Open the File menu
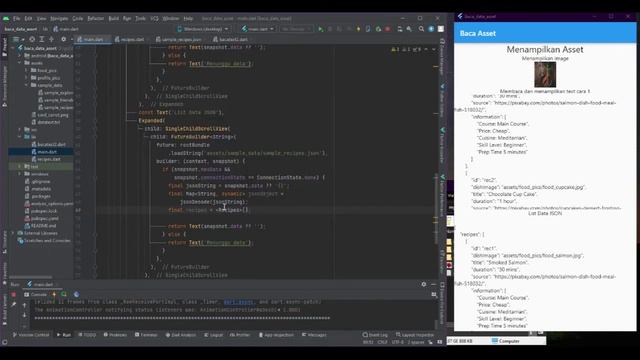This screenshot has height=360, width=640. (x=16, y=18)
